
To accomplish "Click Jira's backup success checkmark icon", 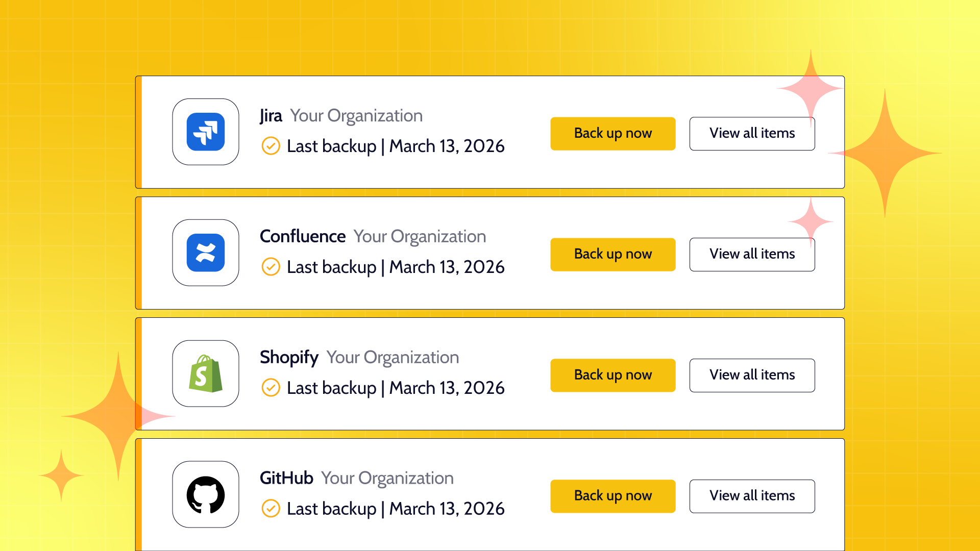I will click(271, 146).
